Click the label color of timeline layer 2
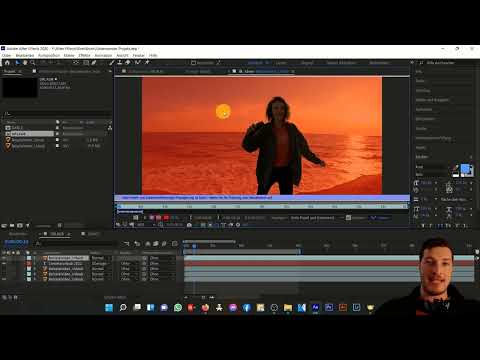Screen dimensions: 480x360 (29, 263)
